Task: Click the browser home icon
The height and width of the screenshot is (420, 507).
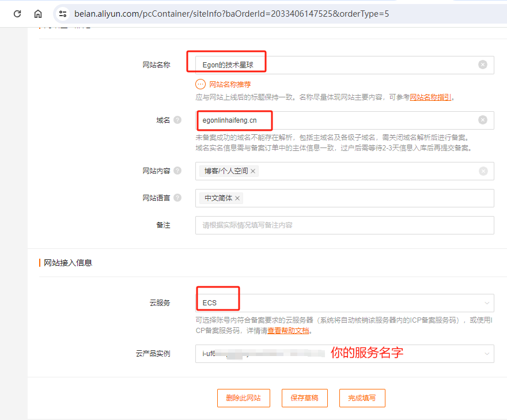Action: (x=38, y=13)
